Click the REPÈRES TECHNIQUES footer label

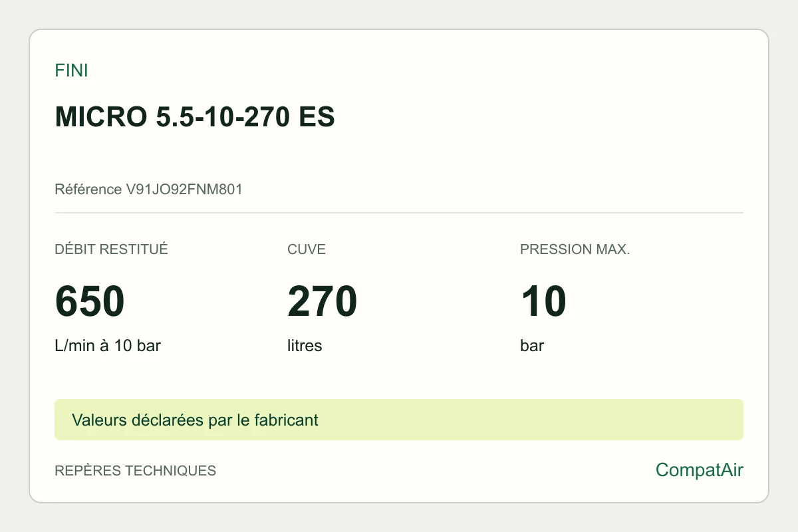pyautogui.click(x=135, y=471)
